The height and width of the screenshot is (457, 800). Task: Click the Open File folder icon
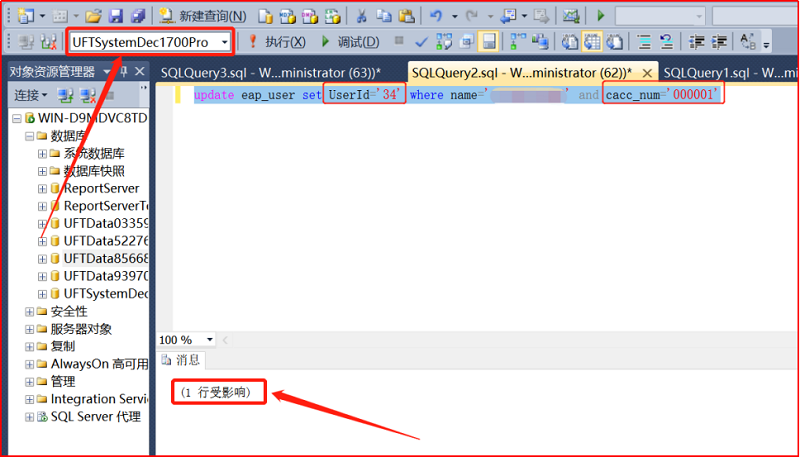(93, 16)
